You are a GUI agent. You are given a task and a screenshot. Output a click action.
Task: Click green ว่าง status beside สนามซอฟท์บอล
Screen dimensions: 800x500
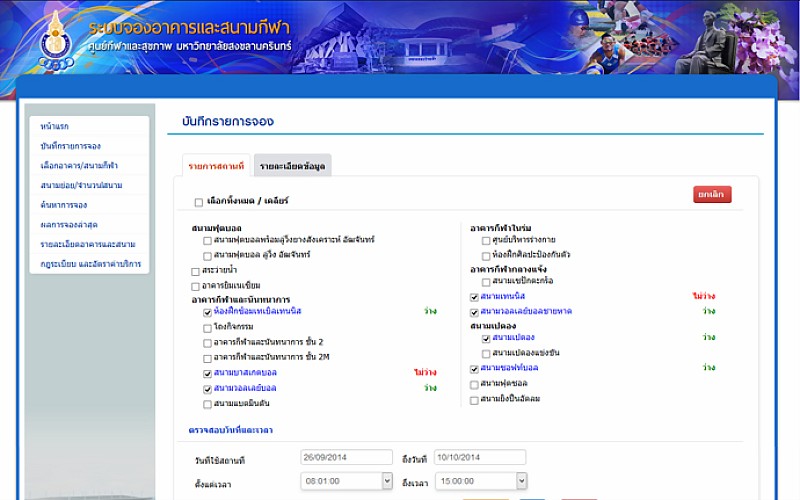coord(709,367)
